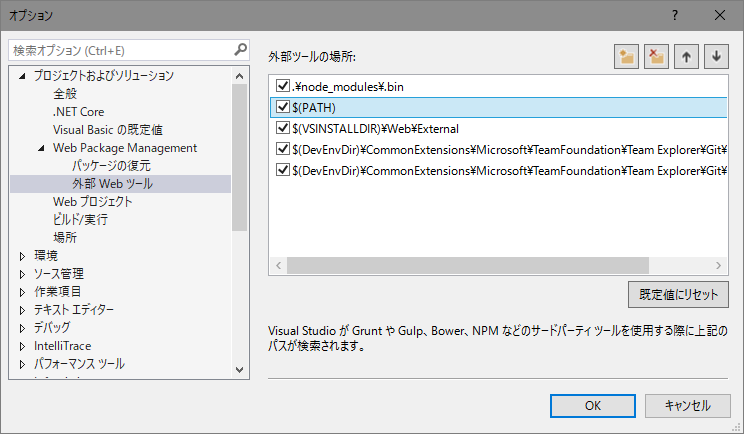Viewport: 744px width, 434px height.
Task: Toggle the $(VSINSTALLDIR)¥Web¥External checkbox
Action: point(283,128)
